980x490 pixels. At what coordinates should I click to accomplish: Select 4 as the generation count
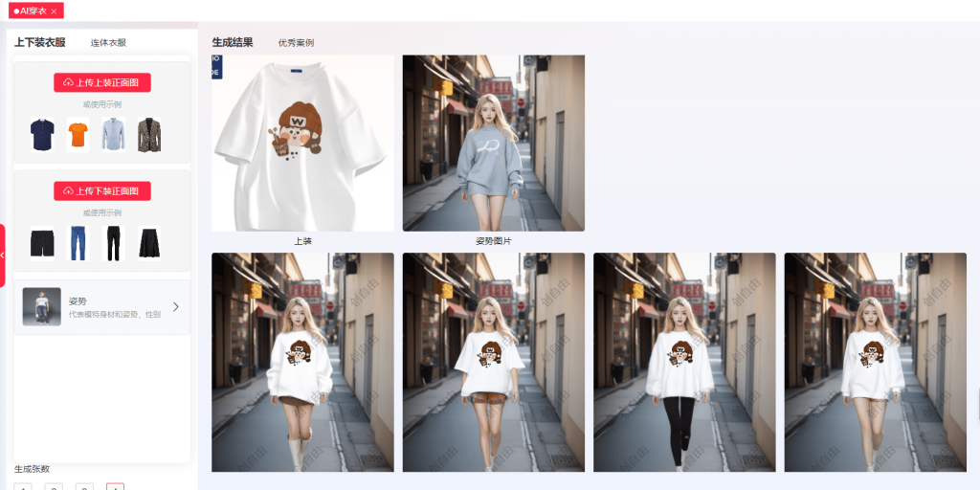pyautogui.click(x=115, y=486)
